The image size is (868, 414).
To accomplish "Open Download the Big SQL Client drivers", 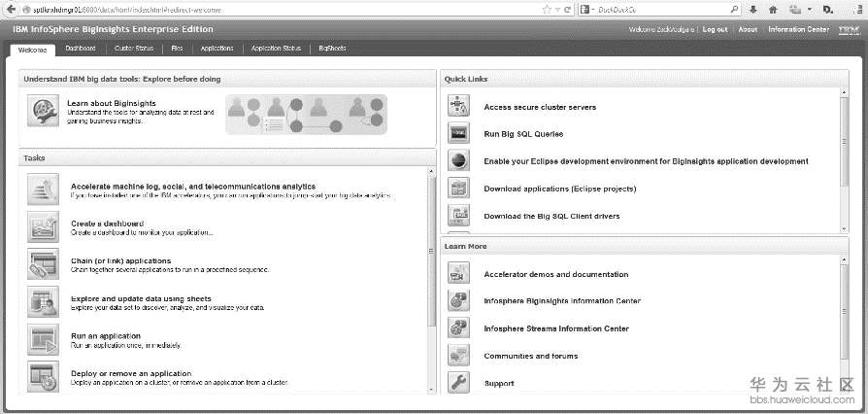I will [x=551, y=216].
